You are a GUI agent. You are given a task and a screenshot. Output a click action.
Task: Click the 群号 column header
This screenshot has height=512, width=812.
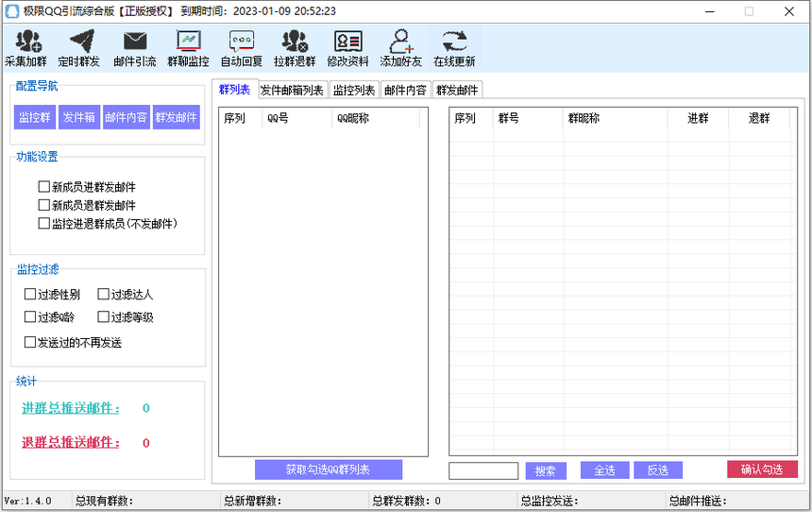[x=528, y=118]
